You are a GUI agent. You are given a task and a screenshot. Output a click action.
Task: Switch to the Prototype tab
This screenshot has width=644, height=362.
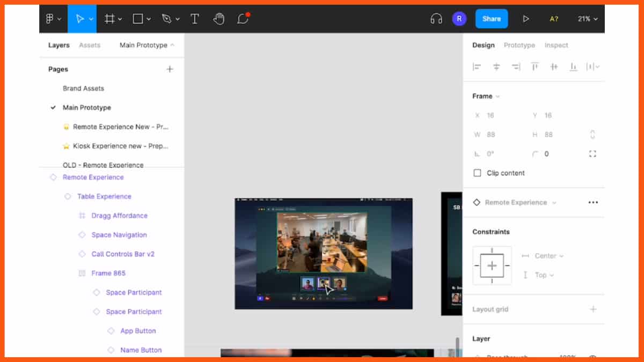click(519, 45)
